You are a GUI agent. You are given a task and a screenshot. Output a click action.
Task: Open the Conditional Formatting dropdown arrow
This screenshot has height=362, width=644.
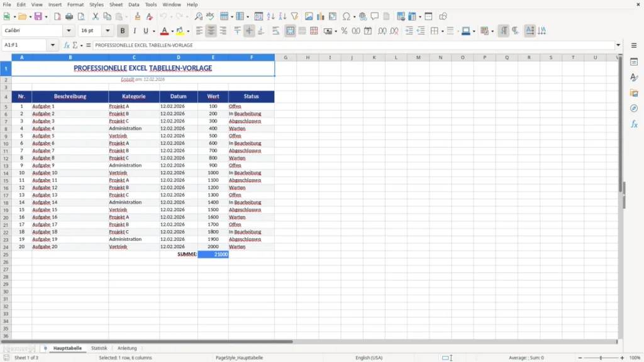(492, 31)
